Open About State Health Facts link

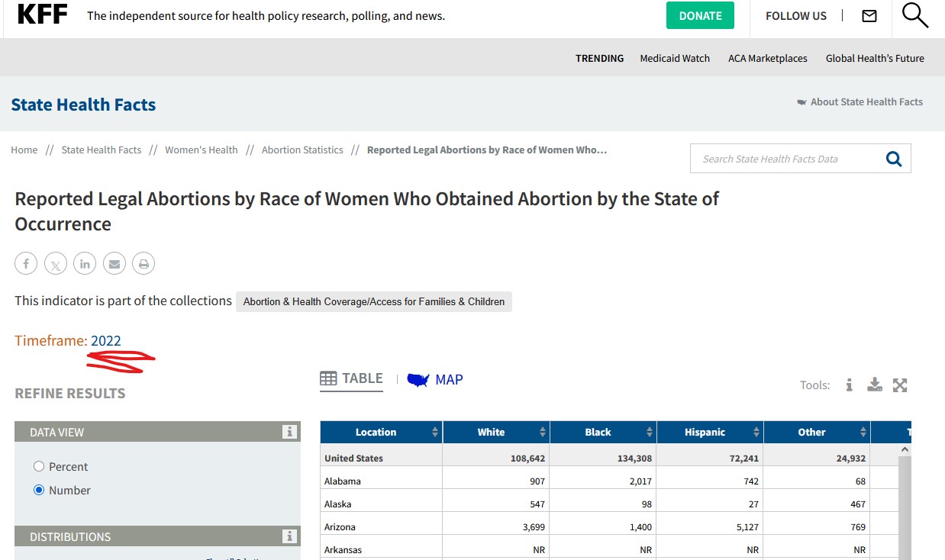[x=860, y=101]
